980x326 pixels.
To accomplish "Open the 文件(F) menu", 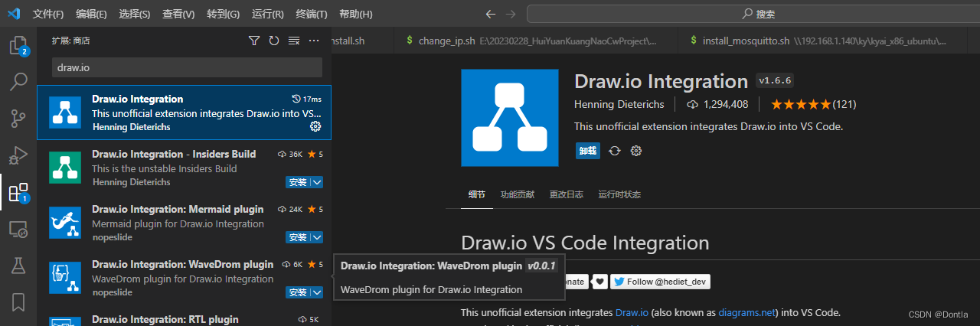I will pyautogui.click(x=48, y=15).
